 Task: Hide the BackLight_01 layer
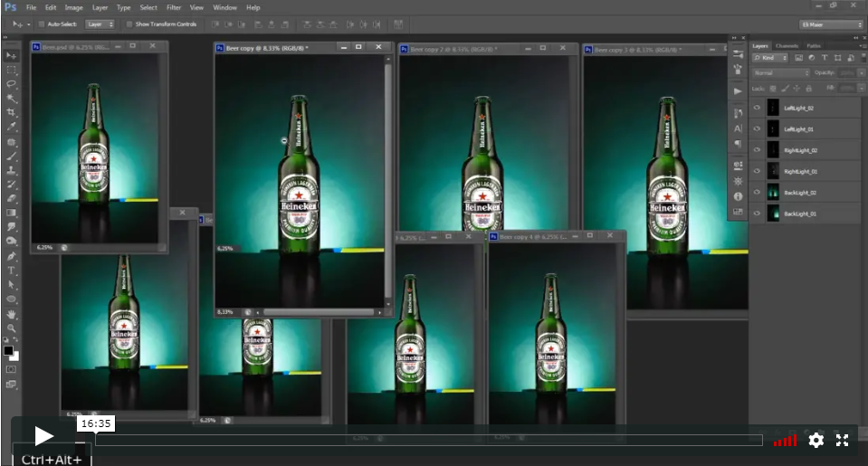coord(757,213)
